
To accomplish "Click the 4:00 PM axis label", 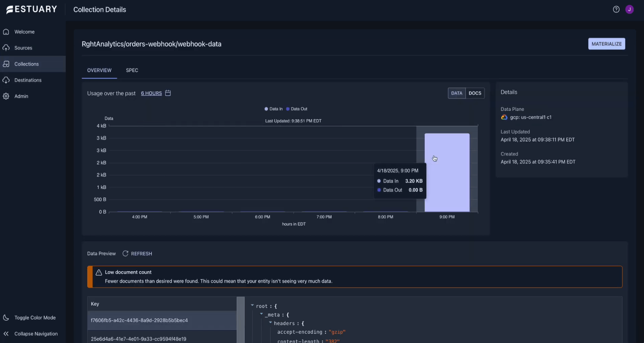I will click(139, 217).
